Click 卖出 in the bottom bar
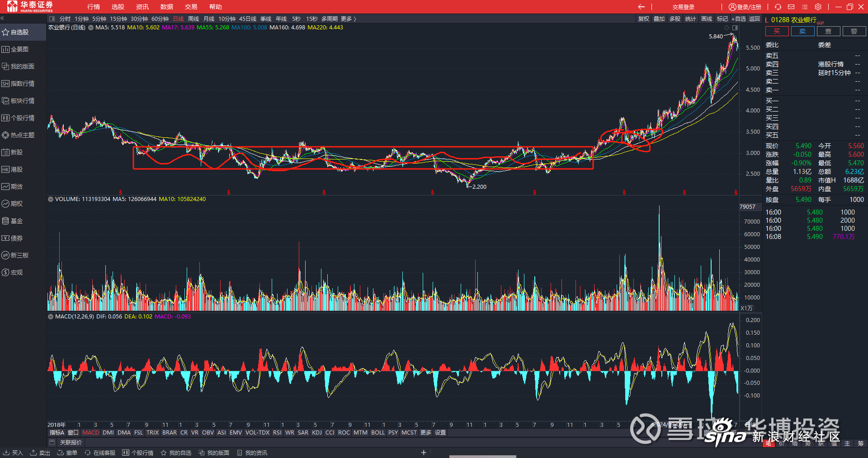868x458 pixels. click(x=40, y=453)
